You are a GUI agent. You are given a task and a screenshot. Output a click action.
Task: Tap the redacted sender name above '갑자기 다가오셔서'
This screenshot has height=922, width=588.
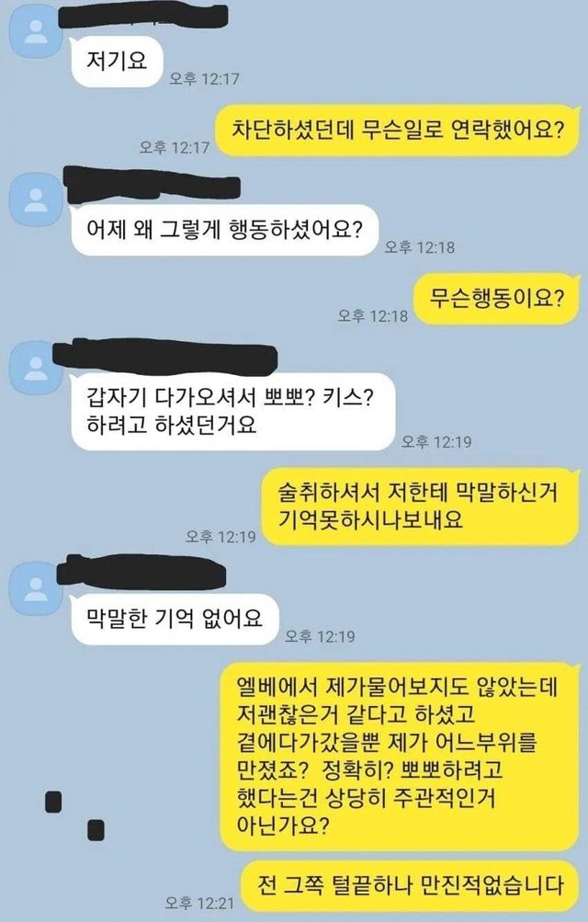[165, 357]
